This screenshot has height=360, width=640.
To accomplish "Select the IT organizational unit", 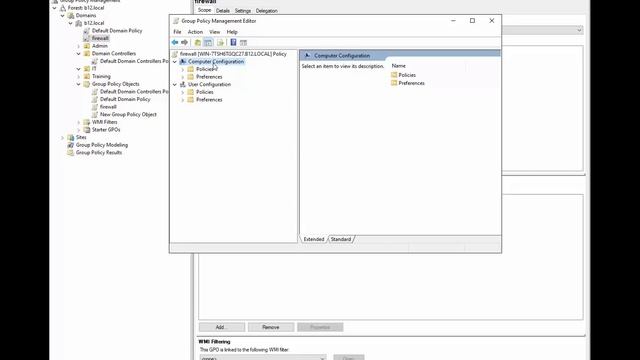I will pos(94,69).
